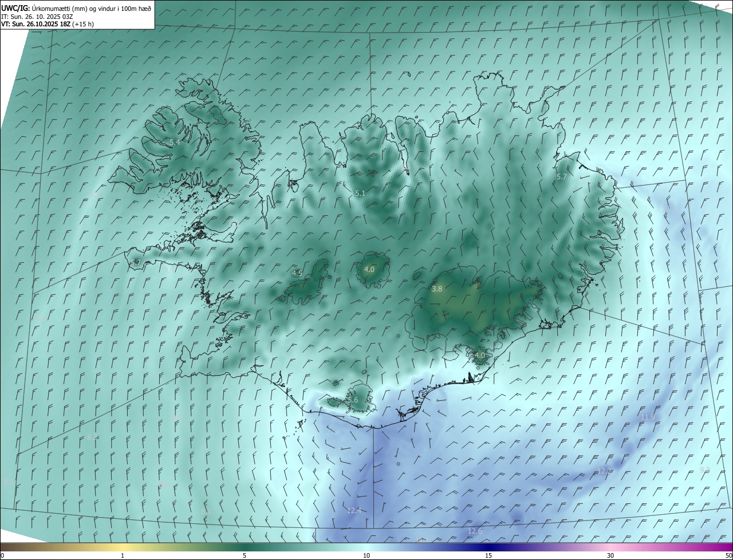Click the 12.6 value near the colorbar
733x560 pixels.
(x=475, y=531)
